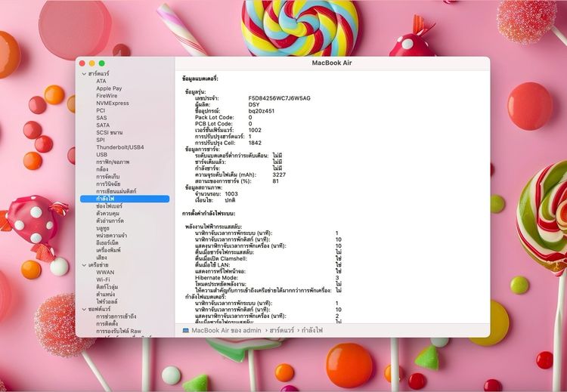Collapse the ฮาร์ดแวร์ (Hardware) section
This screenshot has width=567, height=392.
(x=82, y=74)
